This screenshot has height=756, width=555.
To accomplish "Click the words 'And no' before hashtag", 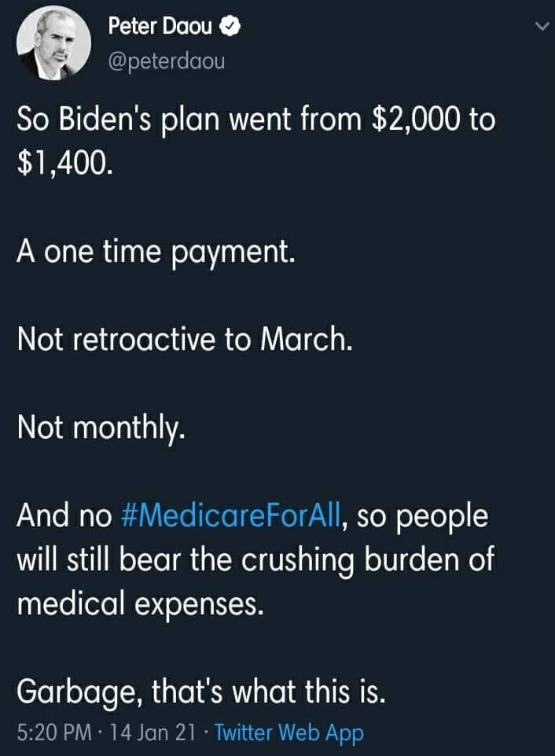I will (64, 515).
